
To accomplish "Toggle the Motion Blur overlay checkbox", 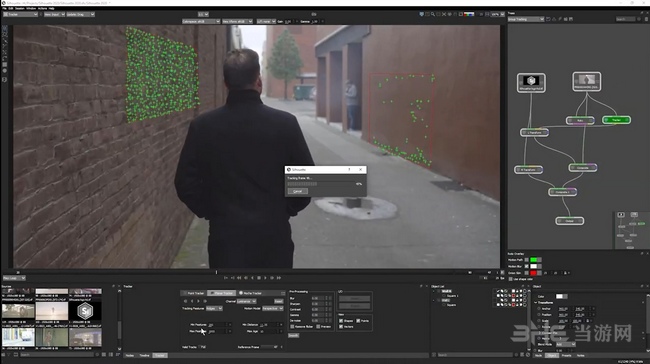I will coord(526,266).
